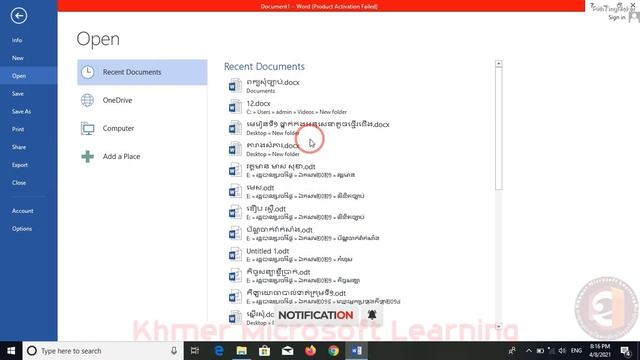Open the Mail app from the taskbar
This screenshot has height=360, width=640.
[x=287, y=351]
